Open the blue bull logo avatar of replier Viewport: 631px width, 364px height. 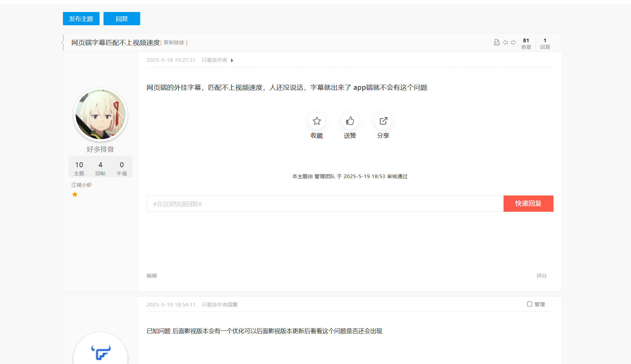click(x=101, y=348)
